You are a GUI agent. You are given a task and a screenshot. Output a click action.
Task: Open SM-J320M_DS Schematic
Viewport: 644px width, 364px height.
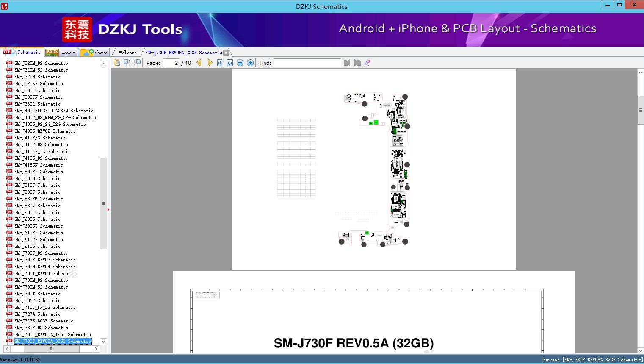(x=41, y=63)
